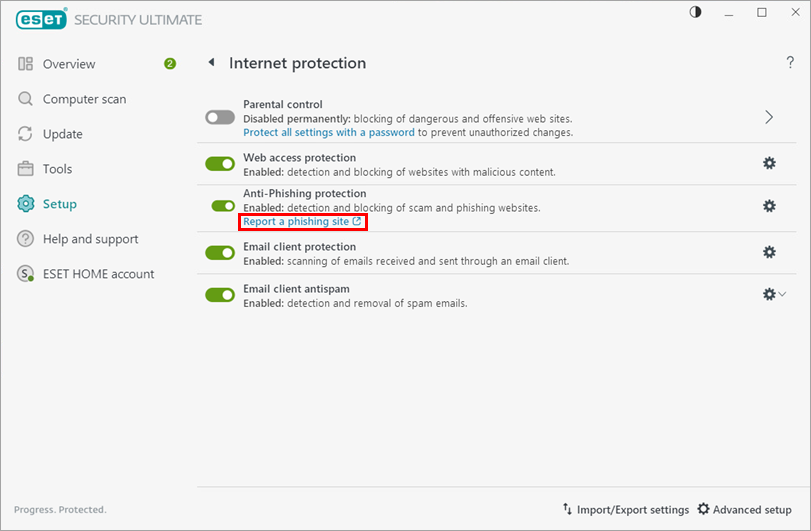
Task: Disable Web access protection toggle
Action: pos(220,163)
